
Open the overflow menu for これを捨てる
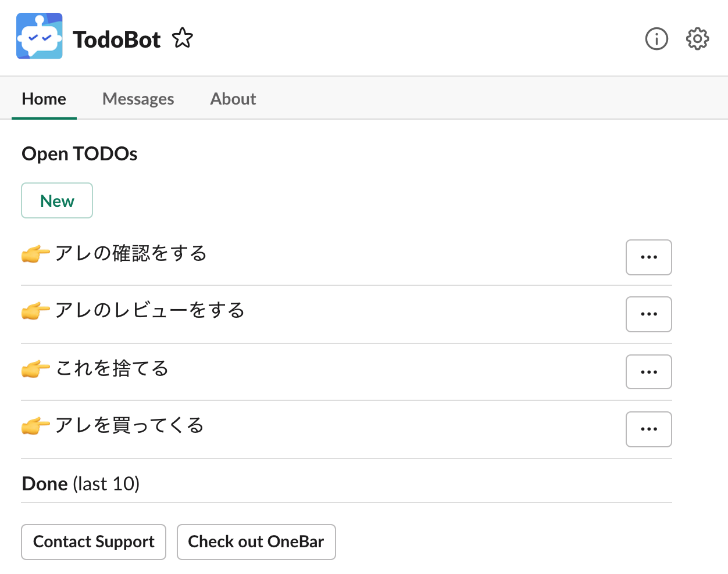tap(648, 372)
